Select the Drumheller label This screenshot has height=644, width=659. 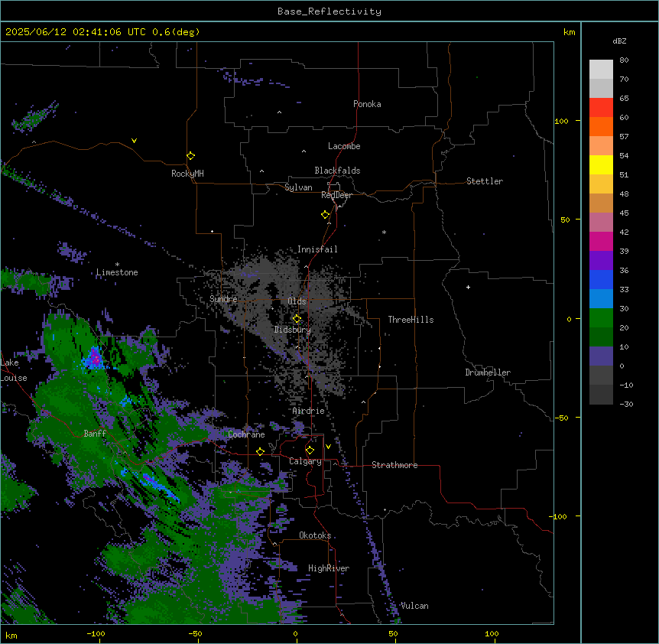[x=488, y=372]
